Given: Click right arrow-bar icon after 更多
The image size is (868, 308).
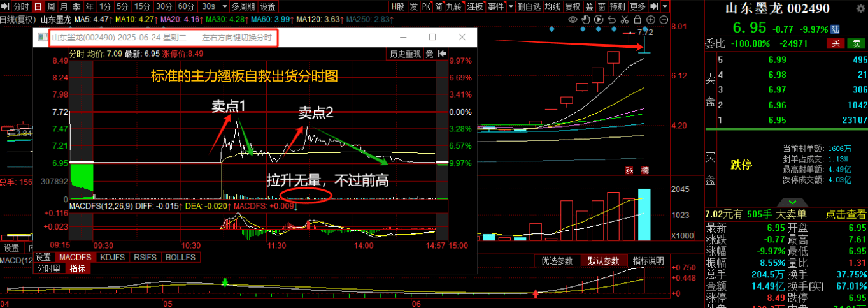Looking at the screenshot, I should point(654,6).
